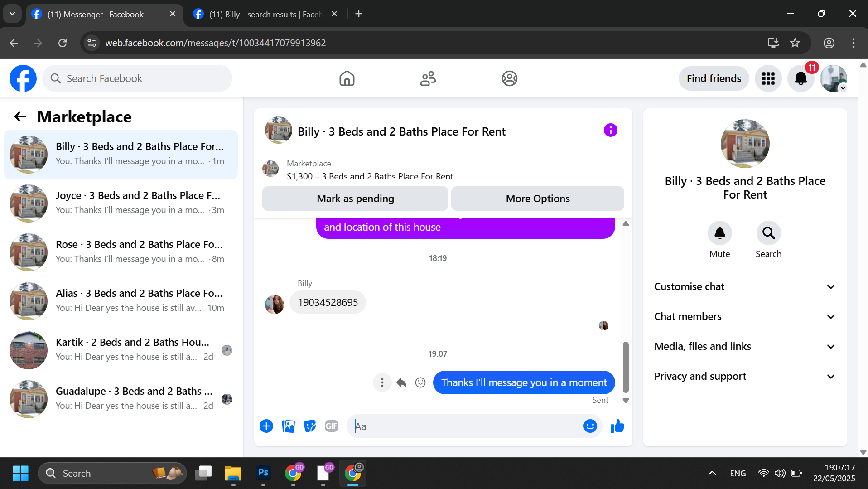Image resolution: width=868 pixels, height=489 pixels.
Task: Open Windows Start menu
Action: pos(20,473)
